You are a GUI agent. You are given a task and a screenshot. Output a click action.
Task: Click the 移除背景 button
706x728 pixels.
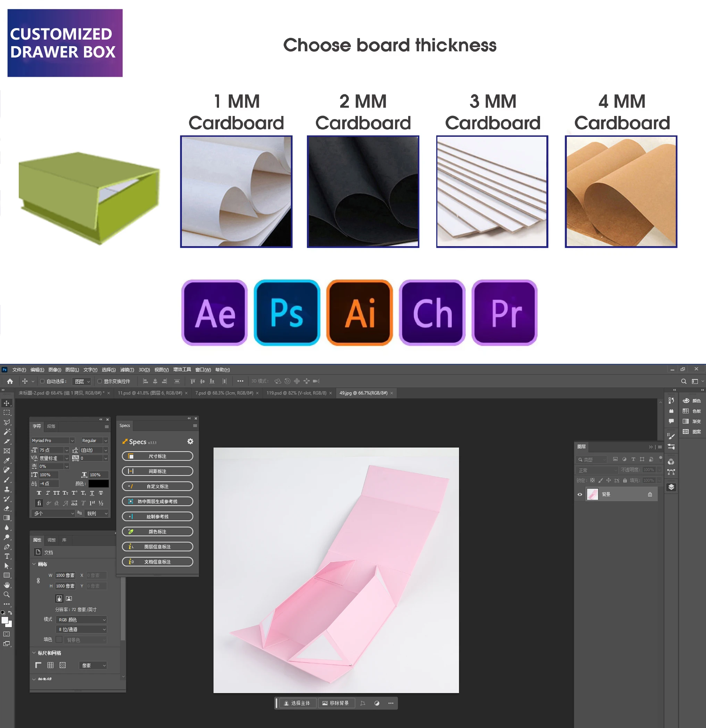(x=336, y=703)
